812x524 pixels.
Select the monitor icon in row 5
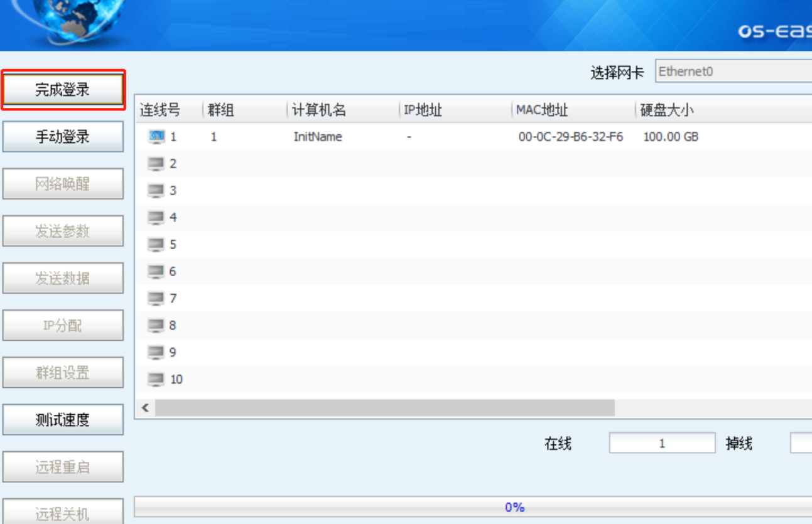pyautogui.click(x=156, y=245)
